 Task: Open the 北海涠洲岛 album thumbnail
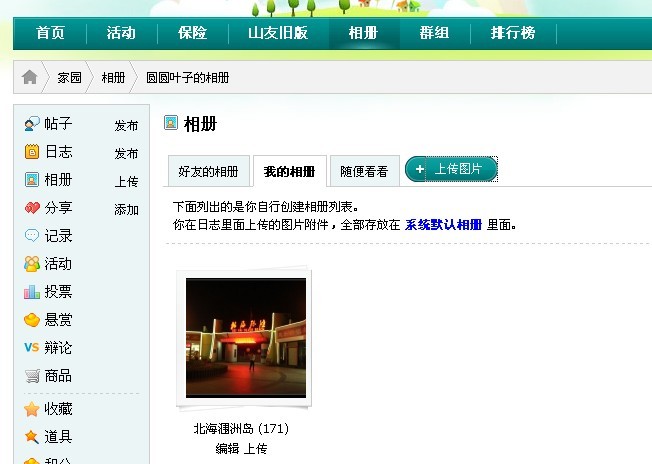pyautogui.click(x=245, y=338)
